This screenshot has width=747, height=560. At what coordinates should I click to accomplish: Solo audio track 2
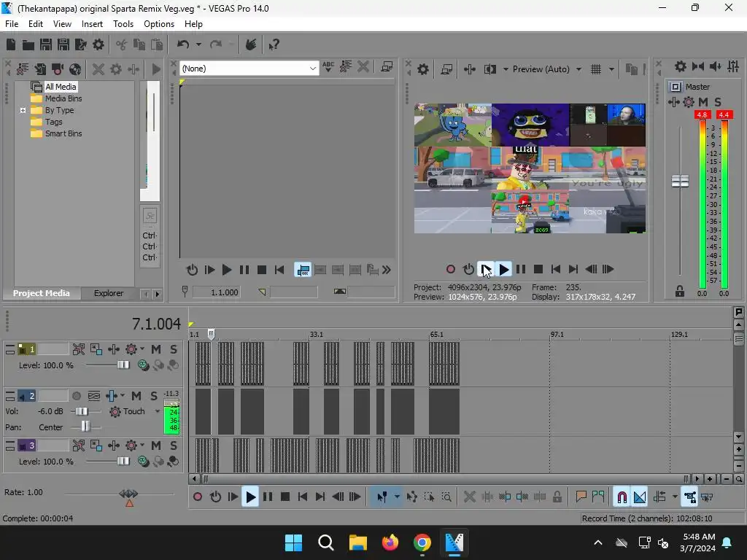tap(153, 396)
